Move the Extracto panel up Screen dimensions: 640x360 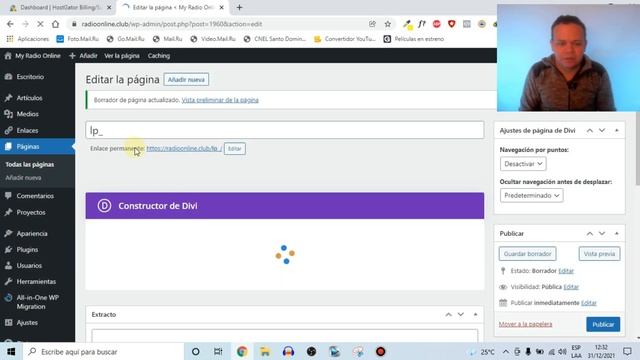[x=449, y=315]
